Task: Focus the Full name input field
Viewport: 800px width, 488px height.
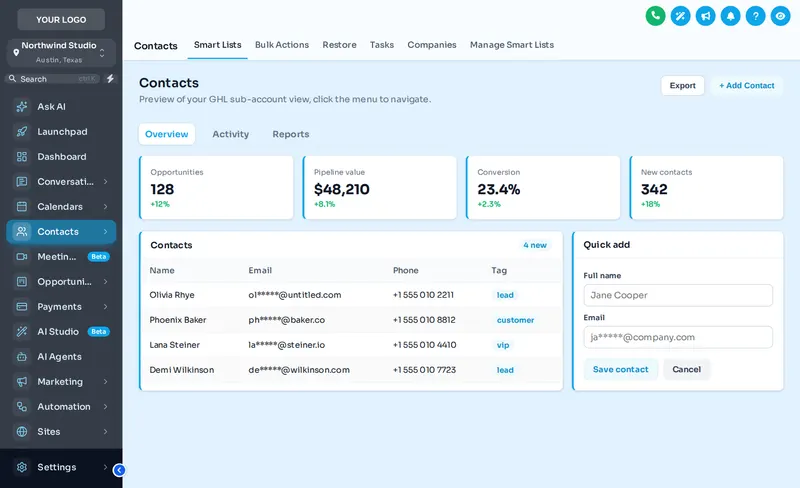Action: (x=678, y=296)
